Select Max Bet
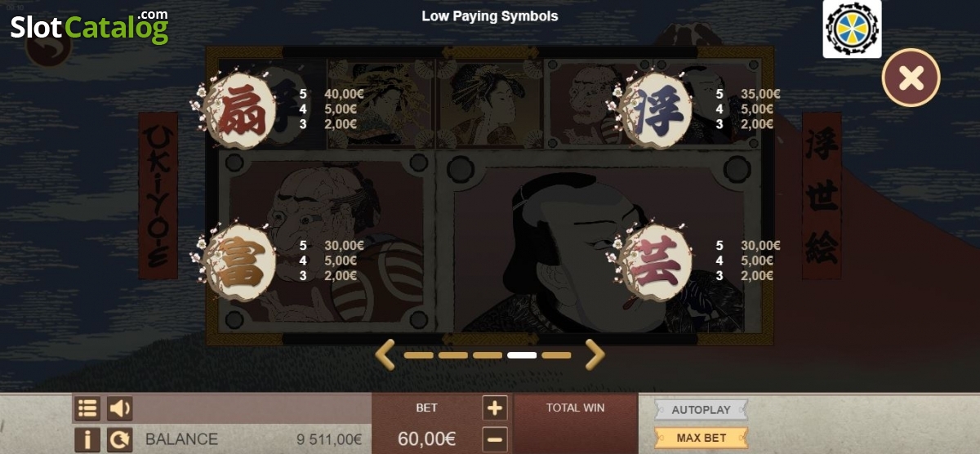This screenshot has height=454, width=980. [701, 438]
